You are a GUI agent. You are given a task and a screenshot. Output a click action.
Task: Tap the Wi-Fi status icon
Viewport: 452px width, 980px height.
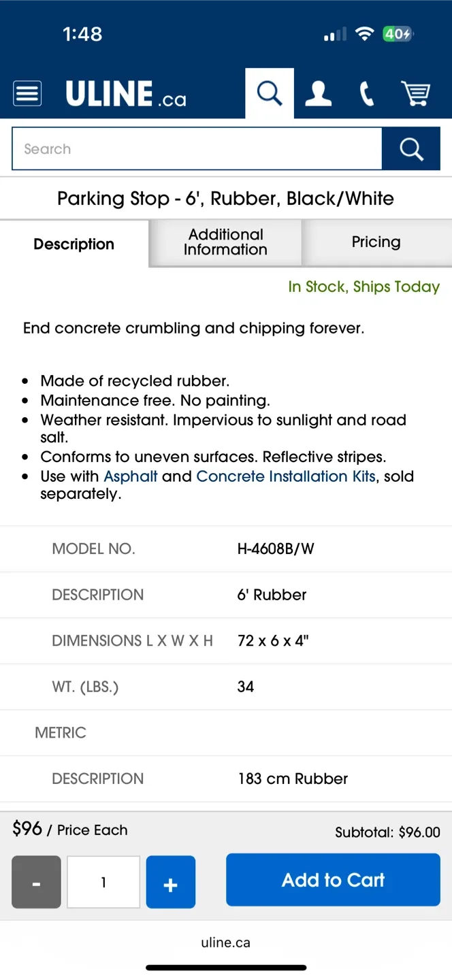(365, 34)
